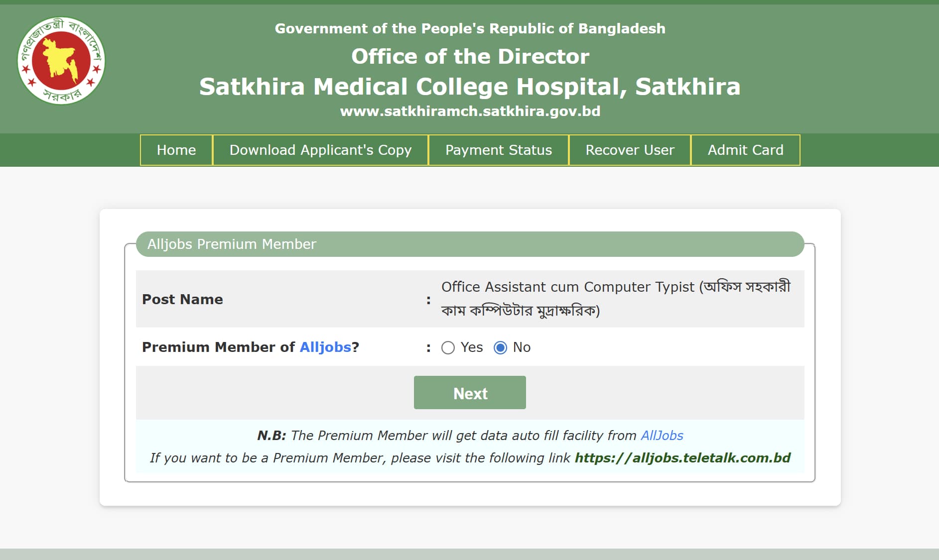Open the Payment Status menu item
Screen dimensions: 939x560
click(x=498, y=150)
